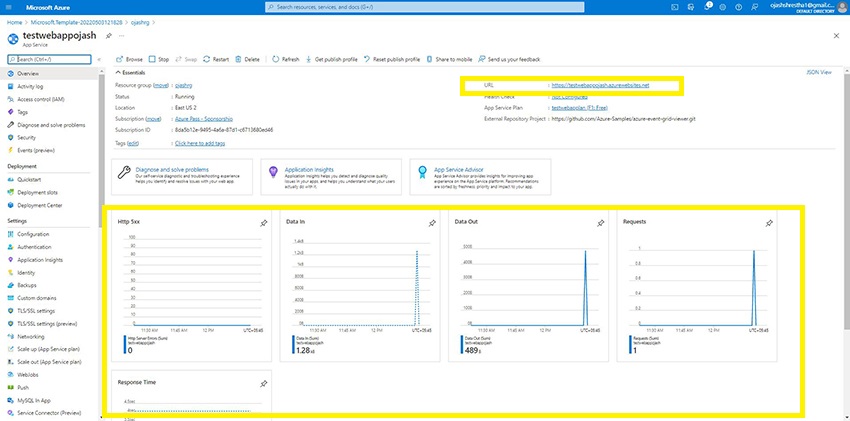Viewport: 850px width, 421px height.
Task: Click Share to mobile
Action: click(449, 60)
